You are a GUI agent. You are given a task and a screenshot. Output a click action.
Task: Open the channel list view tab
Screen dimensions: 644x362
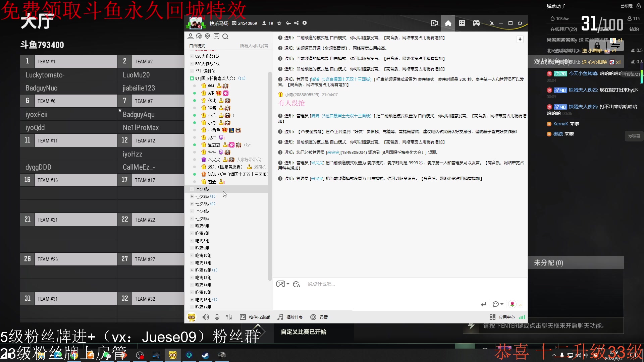[463, 23]
